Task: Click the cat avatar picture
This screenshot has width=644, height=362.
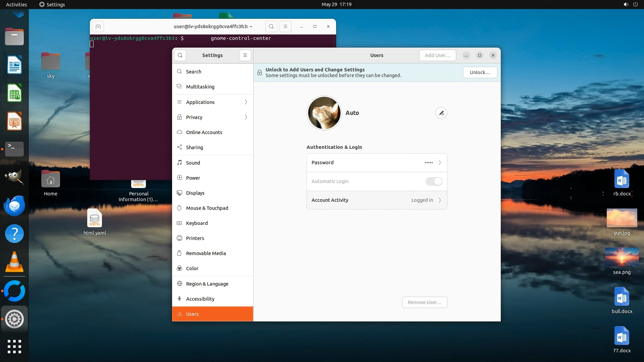Action: (x=324, y=113)
